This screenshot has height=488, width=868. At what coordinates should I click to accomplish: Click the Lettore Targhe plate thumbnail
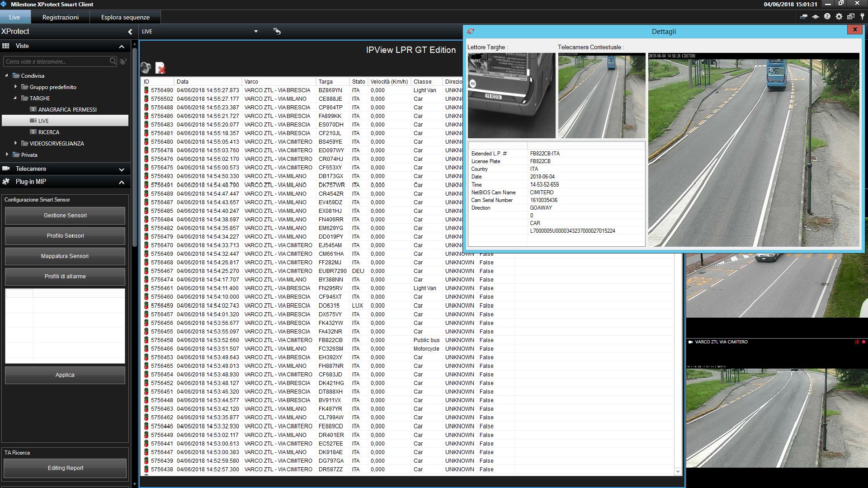click(x=511, y=95)
